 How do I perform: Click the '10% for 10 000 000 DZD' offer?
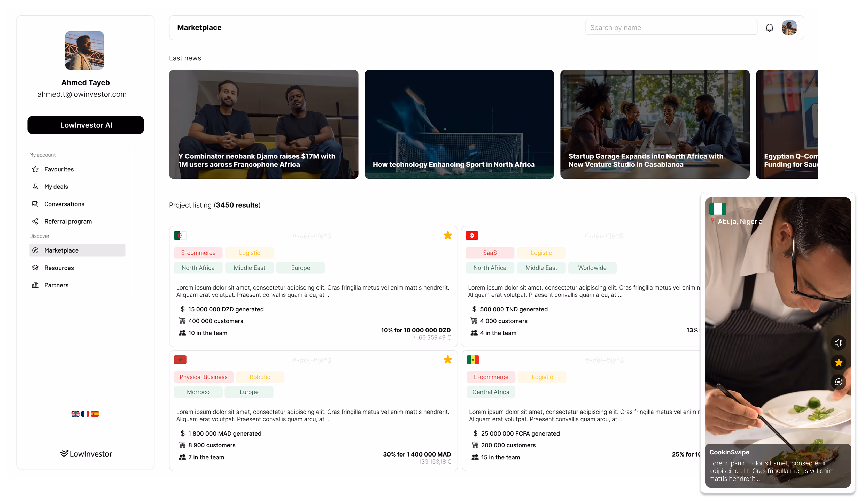(x=415, y=330)
